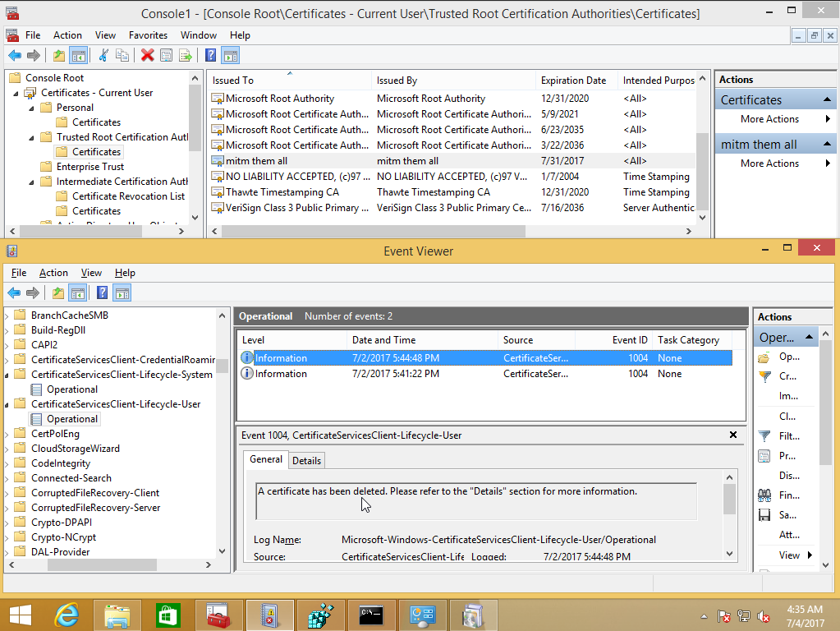This screenshot has width=840, height=631.
Task: Collapse Intermediate Certification Authorities node
Action: tap(31, 182)
